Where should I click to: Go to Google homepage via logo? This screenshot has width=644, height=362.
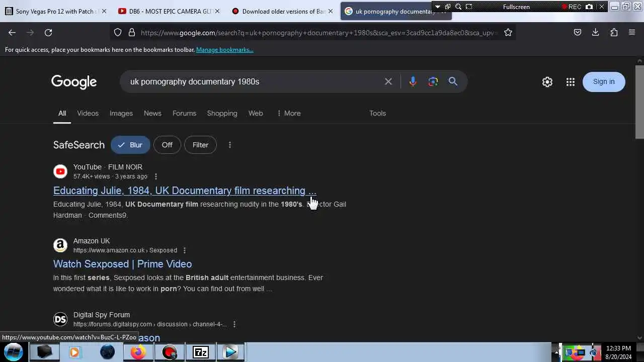click(x=74, y=82)
